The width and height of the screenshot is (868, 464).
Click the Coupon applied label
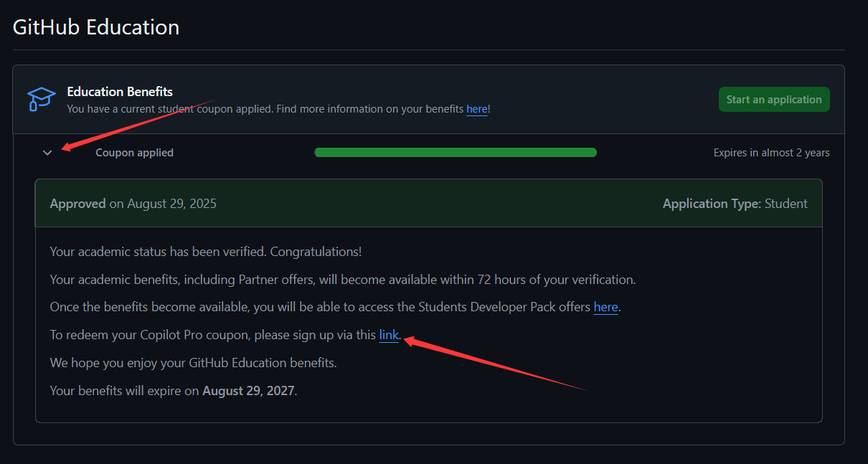[x=134, y=152]
